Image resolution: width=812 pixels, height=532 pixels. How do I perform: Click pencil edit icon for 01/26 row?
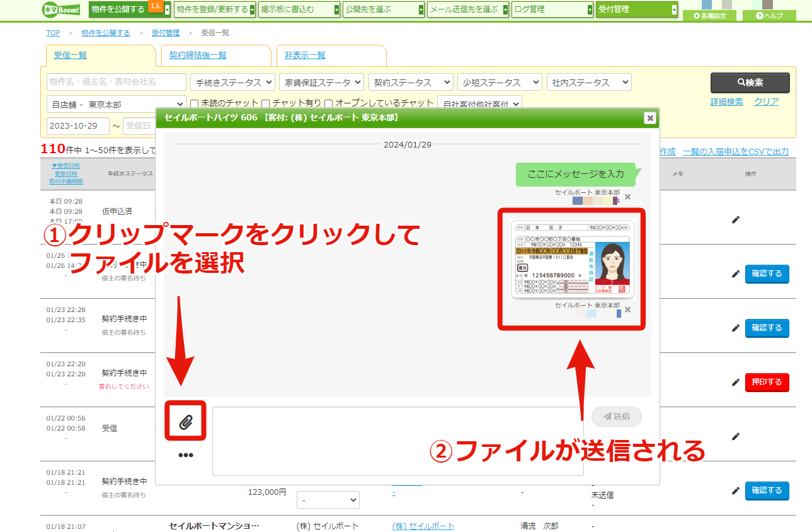click(735, 274)
